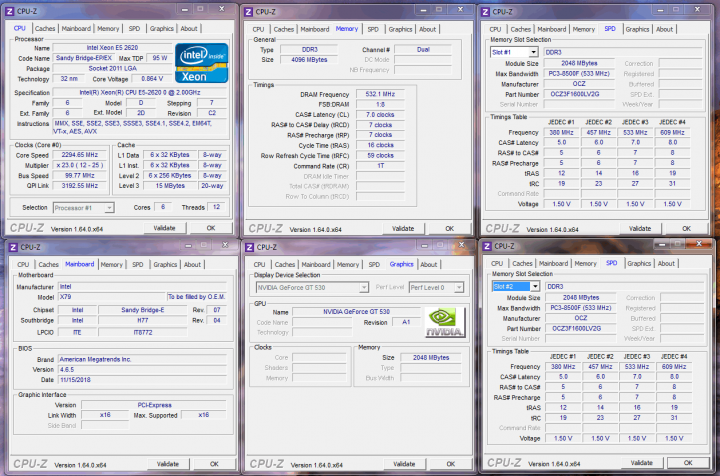
Task: Select SPD tab in Memory timings window
Action: 373,29
